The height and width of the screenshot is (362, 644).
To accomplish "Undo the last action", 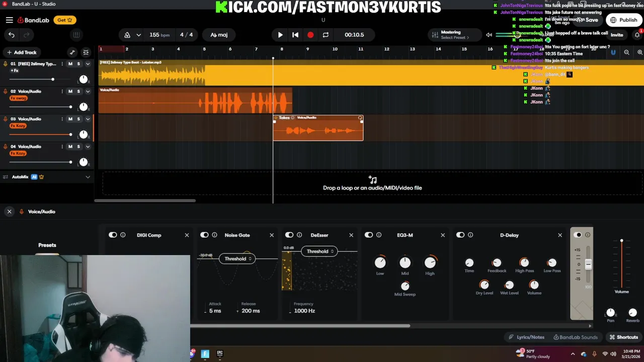I will click(x=12, y=35).
